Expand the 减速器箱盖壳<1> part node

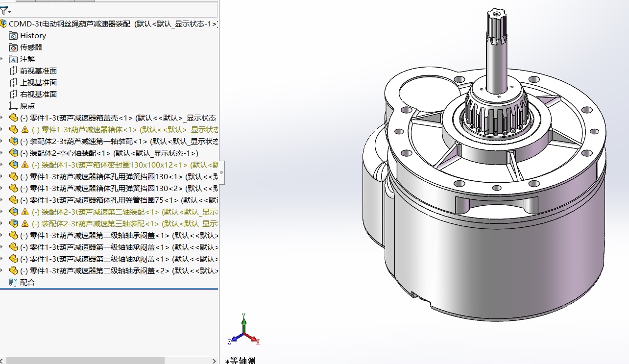pos(2,118)
